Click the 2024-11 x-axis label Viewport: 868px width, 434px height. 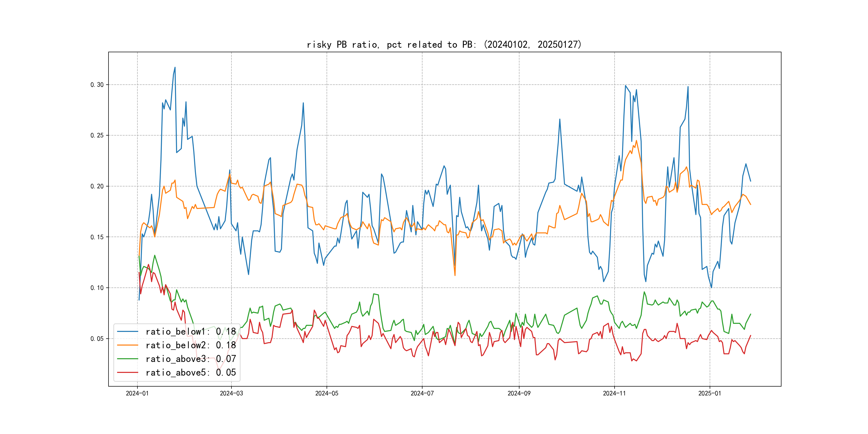tap(614, 394)
